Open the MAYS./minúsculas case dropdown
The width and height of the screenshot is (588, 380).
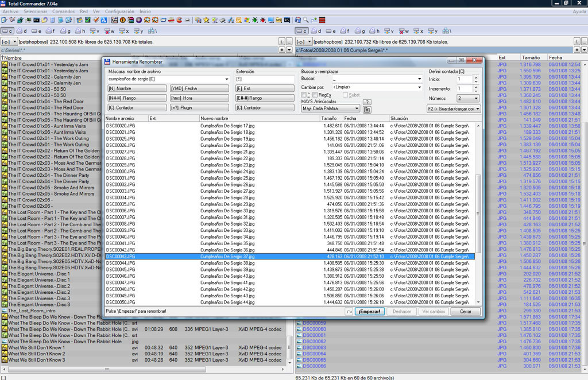[x=357, y=108]
